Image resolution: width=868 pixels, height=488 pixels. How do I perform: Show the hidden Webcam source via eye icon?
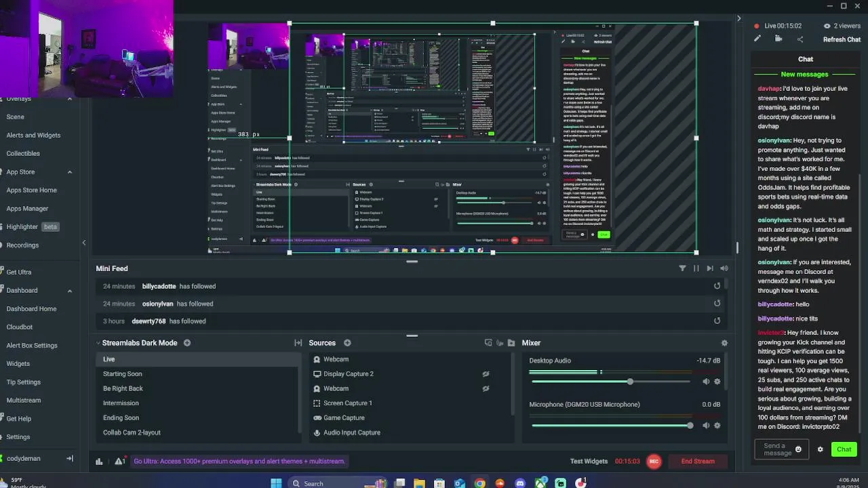click(486, 388)
